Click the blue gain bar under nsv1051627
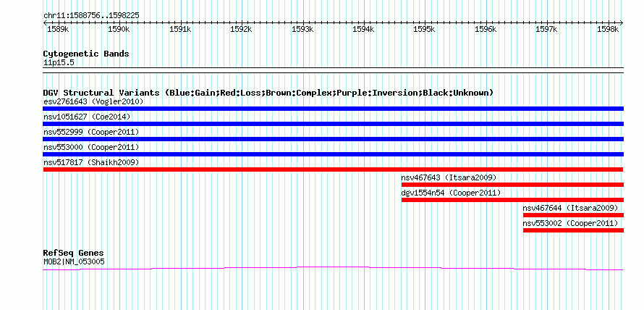The height and width of the screenshot is (310, 644). tap(333, 124)
